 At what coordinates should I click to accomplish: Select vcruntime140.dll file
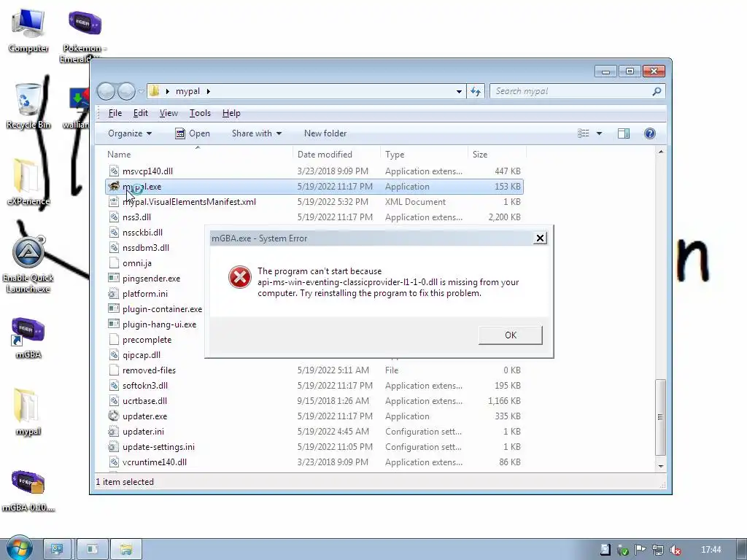pos(155,462)
